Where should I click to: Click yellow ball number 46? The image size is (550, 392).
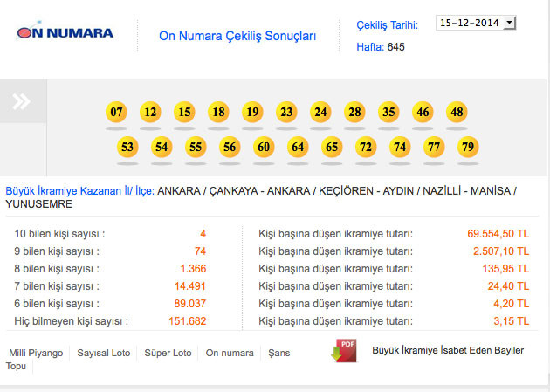click(423, 113)
